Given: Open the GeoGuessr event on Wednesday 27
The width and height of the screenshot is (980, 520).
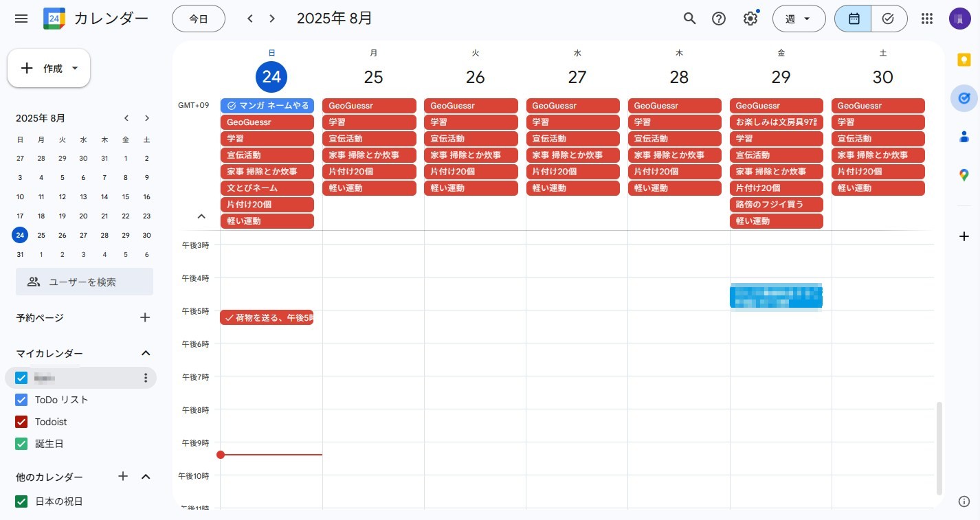Looking at the screenshot, I should click(x=573, y=106).
